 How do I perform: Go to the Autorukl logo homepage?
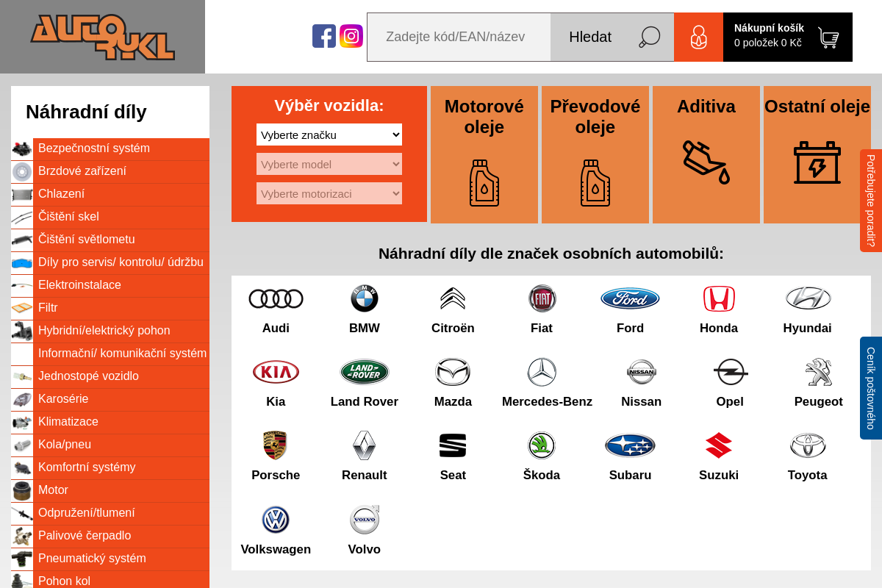click(x=102, y=37)
